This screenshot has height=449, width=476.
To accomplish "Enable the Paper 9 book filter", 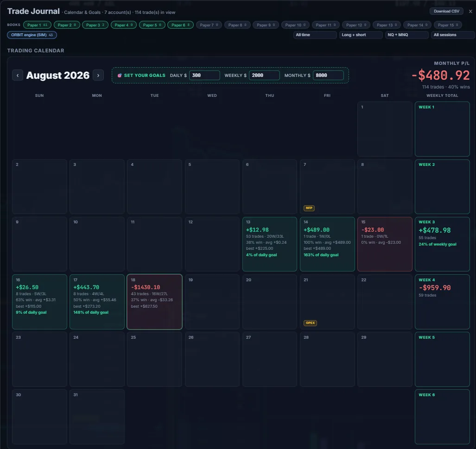I will click(266, 25).
